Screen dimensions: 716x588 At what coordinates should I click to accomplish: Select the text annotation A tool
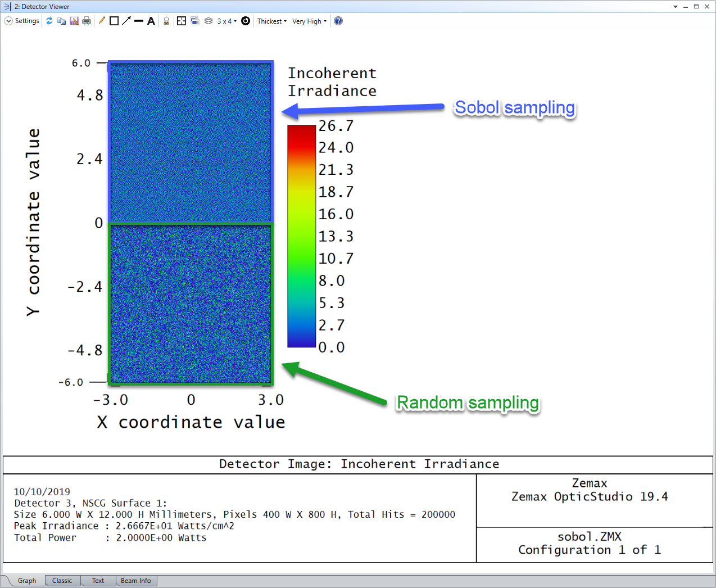pos(151,21)
